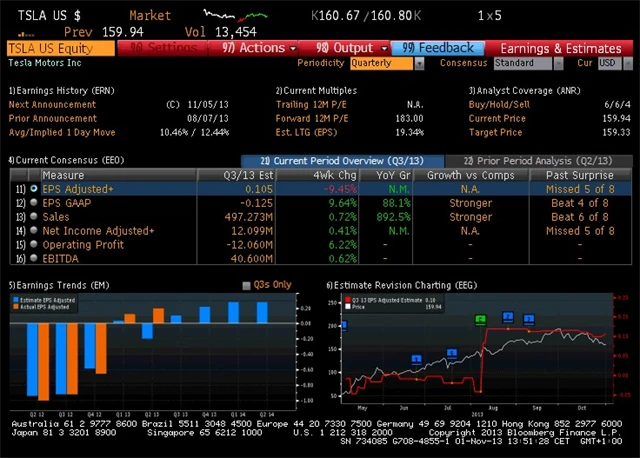Viewport: 640px width, 458px height.
Task: Click the leftmost blue marker at chart edge
Action: tap(344, 325)
